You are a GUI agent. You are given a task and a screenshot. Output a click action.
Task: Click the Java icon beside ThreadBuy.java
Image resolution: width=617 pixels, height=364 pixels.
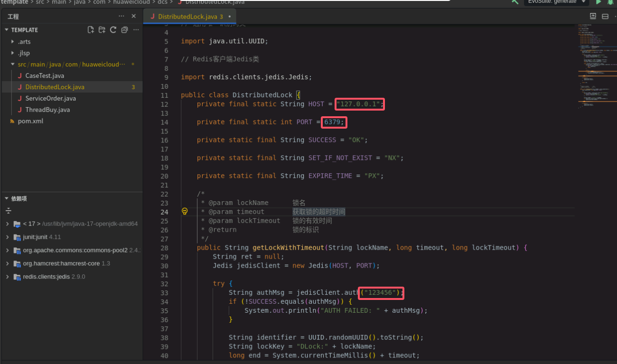pyautogui.click(x=20, y=110)
